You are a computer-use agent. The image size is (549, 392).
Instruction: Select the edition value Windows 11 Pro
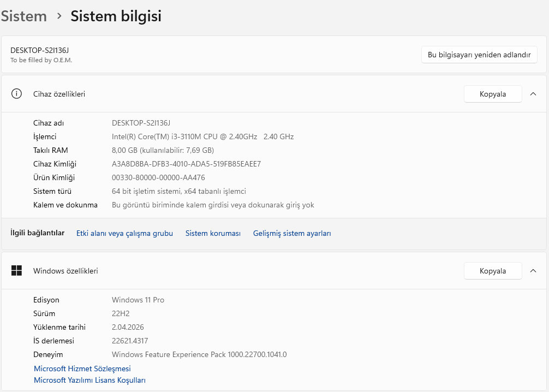point(138,300)
